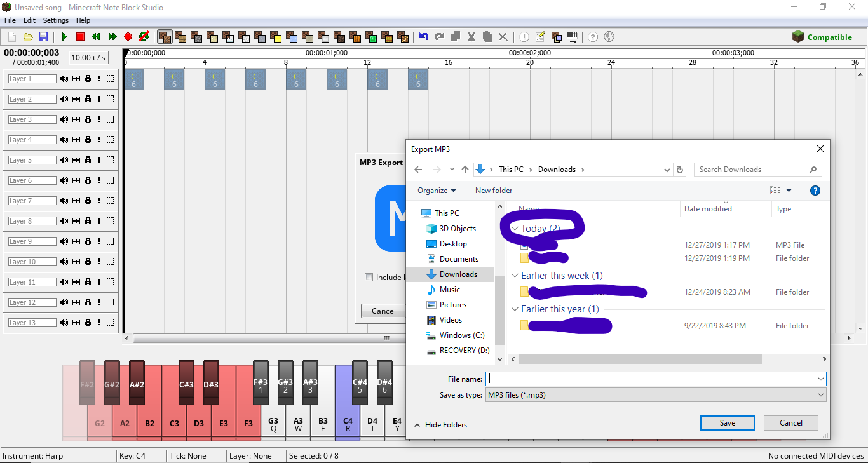Click Save in the Export MP3 dialog
868x463 pixels.
click(x=727, y=422)
